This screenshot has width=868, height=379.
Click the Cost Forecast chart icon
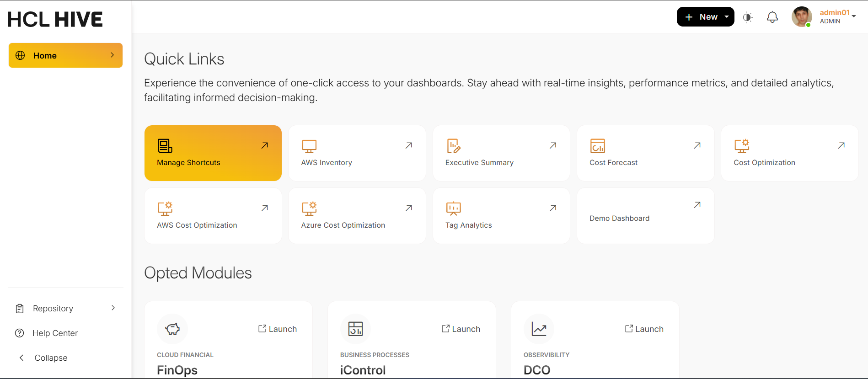point(597,146)
